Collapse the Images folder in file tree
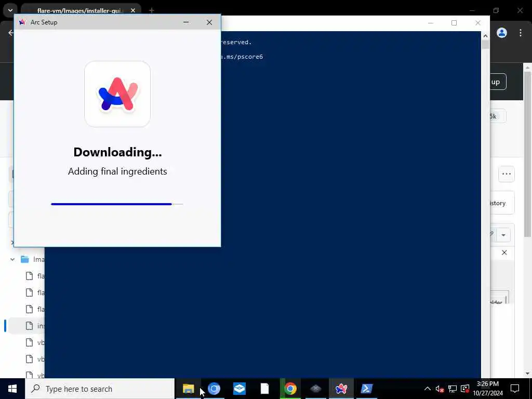 click(12, 260)
